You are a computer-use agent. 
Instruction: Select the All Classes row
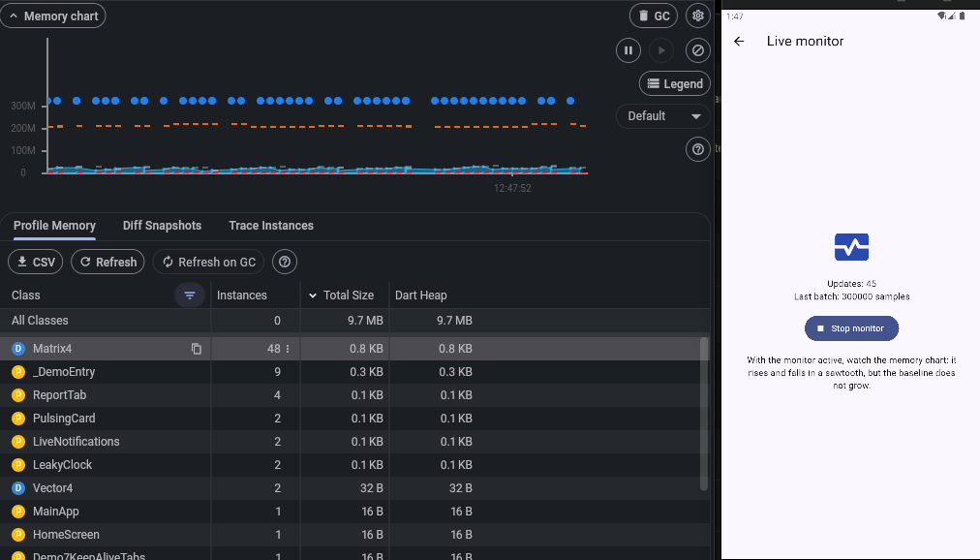click(355, 321)
